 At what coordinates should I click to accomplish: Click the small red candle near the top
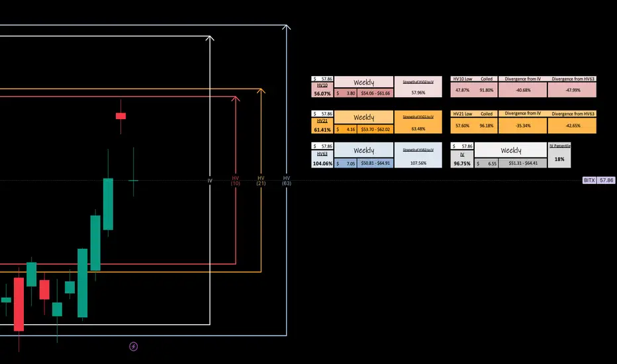point(120,116)
